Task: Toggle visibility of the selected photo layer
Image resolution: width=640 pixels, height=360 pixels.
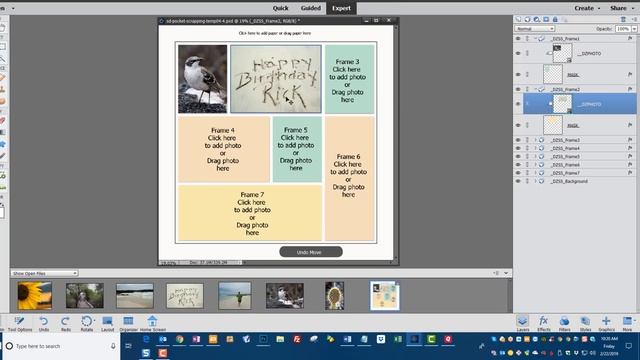Action: click(x=518, y=104)
